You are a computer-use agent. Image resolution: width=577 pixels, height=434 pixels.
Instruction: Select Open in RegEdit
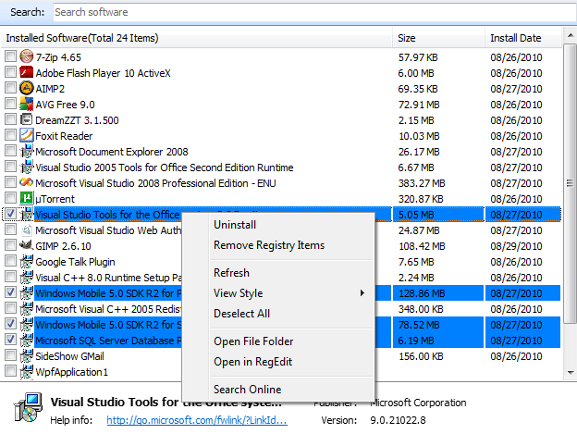point(253,362)
